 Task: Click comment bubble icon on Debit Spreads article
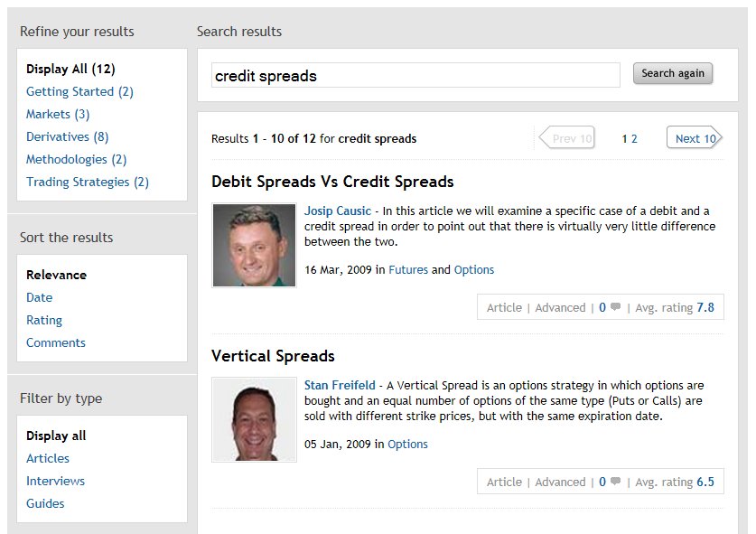[616, 308]
